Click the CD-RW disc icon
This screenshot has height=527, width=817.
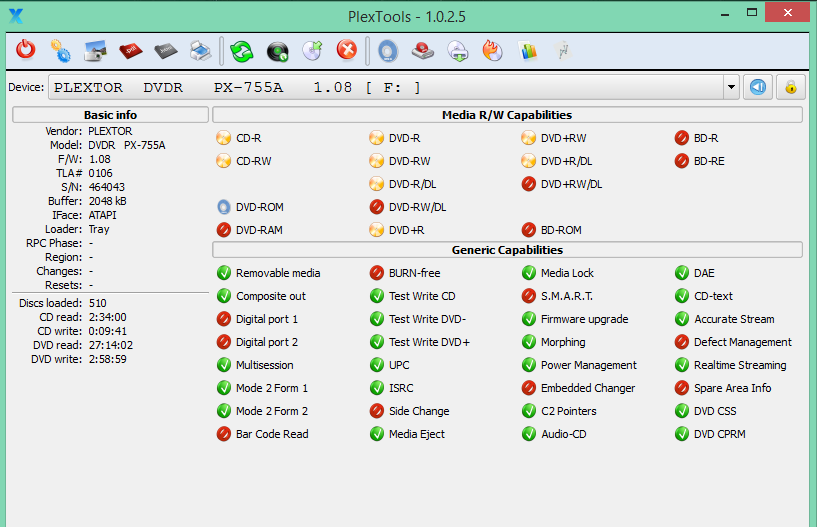[224, 161]
